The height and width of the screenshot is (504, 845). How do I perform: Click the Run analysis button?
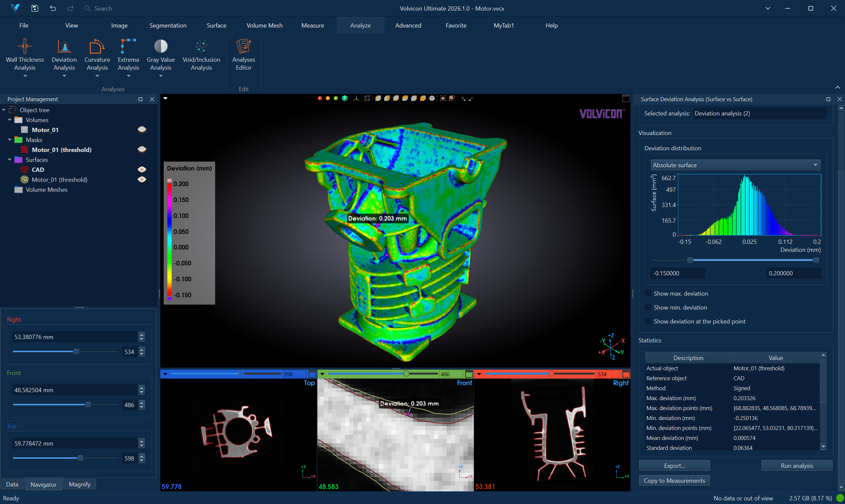pyautogui.click(x=797, y=466)
